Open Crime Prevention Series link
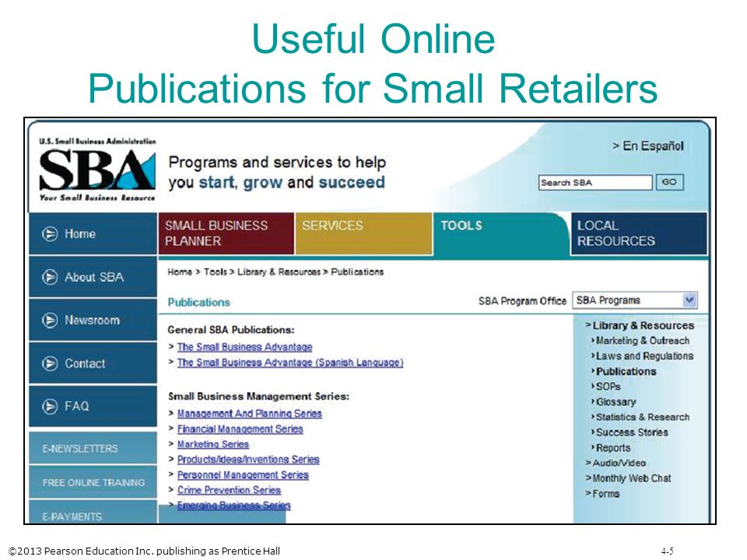747x560 pixels. click(x=229, y=490)
